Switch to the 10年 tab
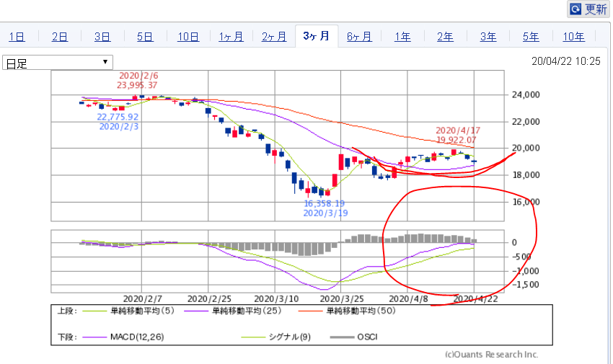The width and height of the screenshot is (613, 364). pos(574,36)
